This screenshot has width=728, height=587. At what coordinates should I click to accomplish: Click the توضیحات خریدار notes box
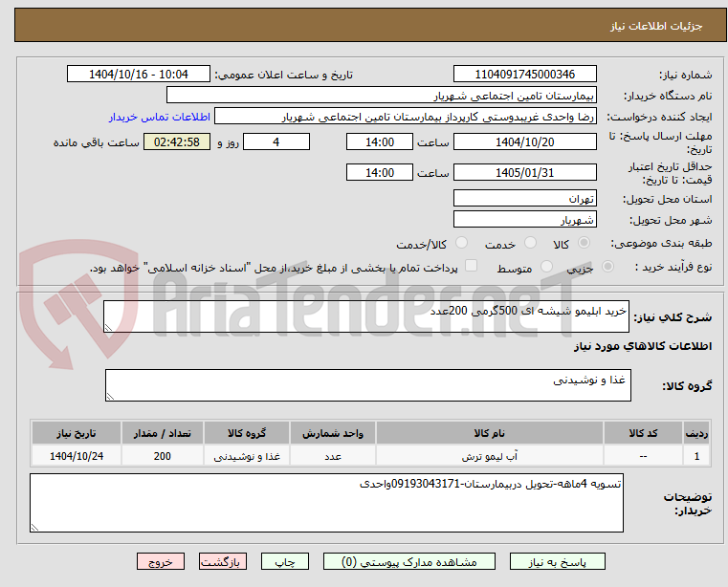point(326,503)
